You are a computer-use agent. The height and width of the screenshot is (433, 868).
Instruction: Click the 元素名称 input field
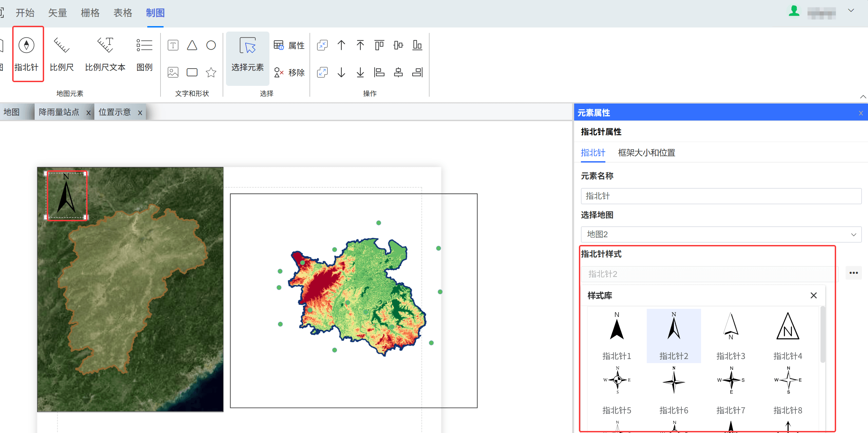pyautogui.click(x=721, y=196)
